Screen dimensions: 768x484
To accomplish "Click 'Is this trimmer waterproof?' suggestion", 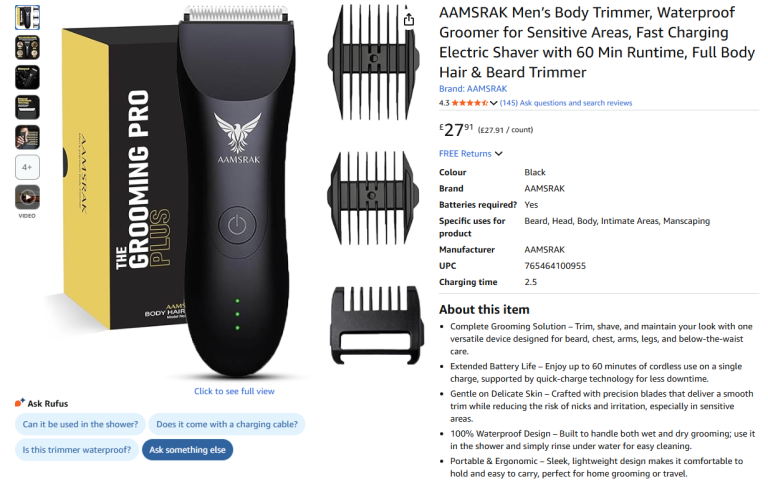I will (x=76, y=450).
